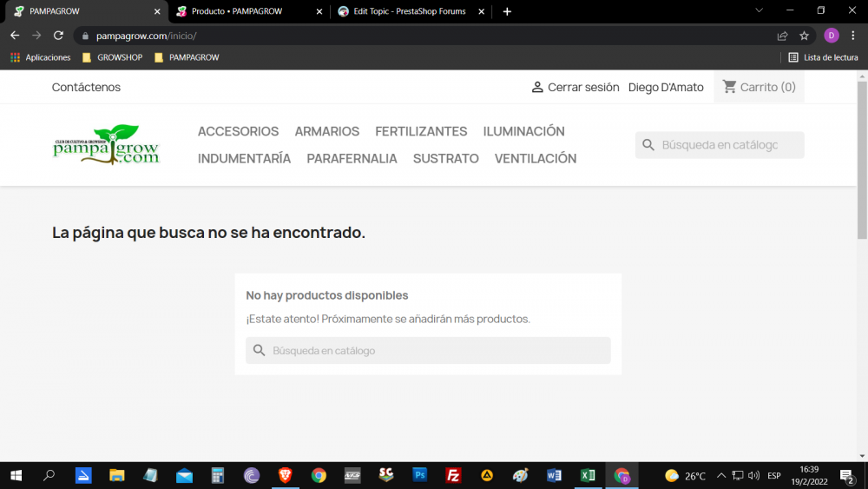Click the page body catalog search field
The height and width of the screenshot is (489, 868).
428,351
